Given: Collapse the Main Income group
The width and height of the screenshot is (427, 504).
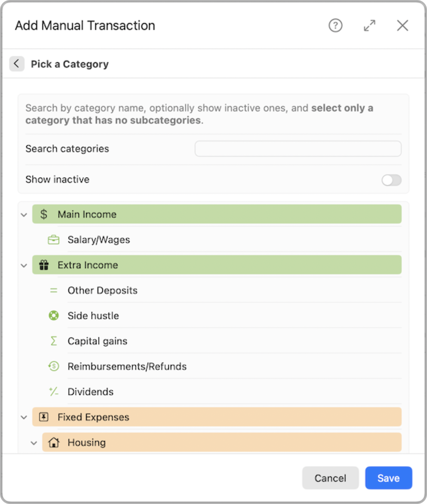Looking at the screenshot, I should 24,214.
